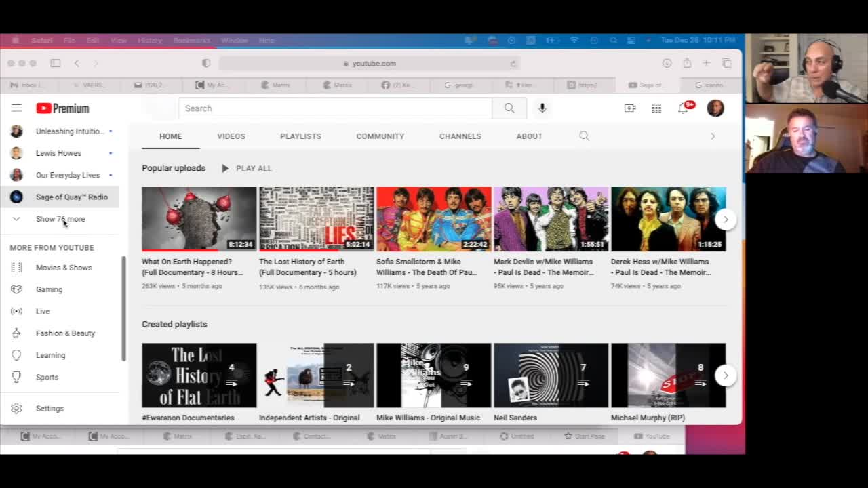868x488 pixels.
Task: Open Michael Murphy (RIP) playlist thumbnail
Action: point(669,375)
